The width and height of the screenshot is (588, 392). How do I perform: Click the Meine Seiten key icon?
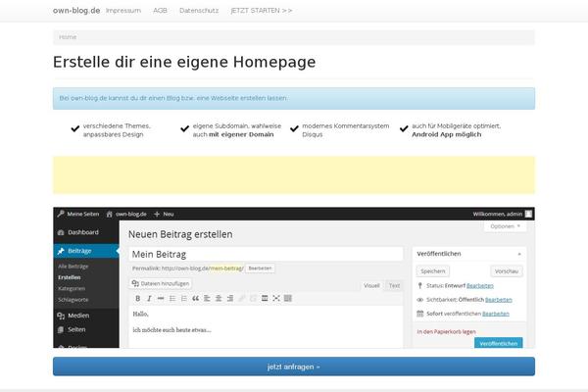61,214
